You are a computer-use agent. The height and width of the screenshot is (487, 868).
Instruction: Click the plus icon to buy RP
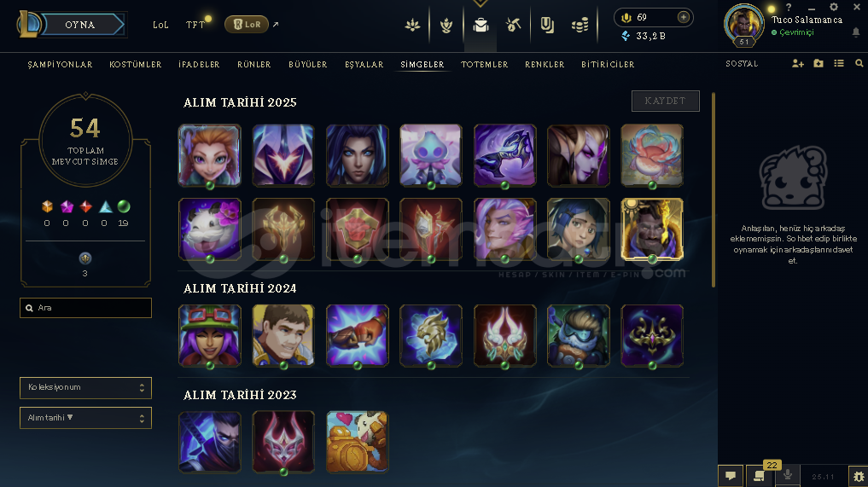684,17
